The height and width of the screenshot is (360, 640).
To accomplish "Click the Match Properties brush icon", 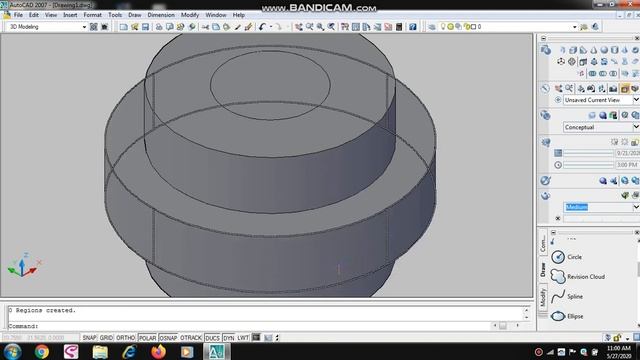I will (x=248, y=27).
